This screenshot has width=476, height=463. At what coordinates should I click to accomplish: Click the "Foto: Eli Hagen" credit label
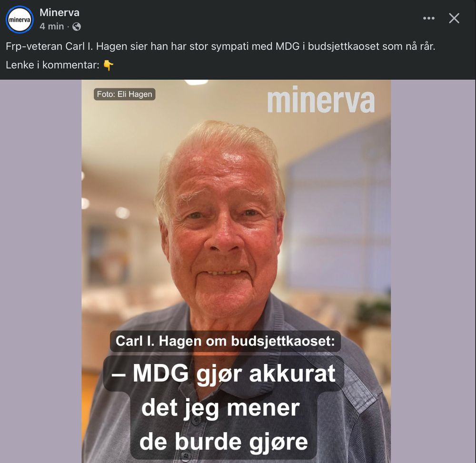pos(124,94)
